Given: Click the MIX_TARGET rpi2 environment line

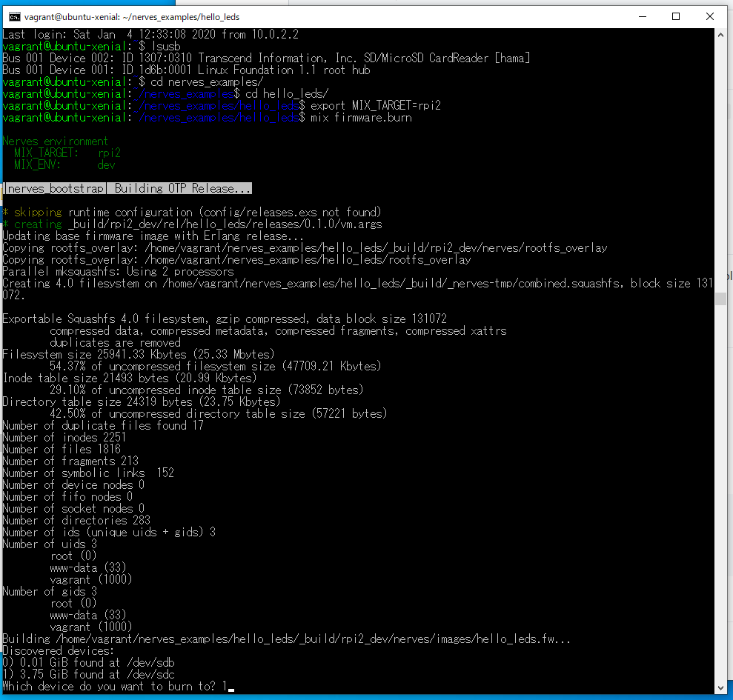Looking at the screenshot, I should tap(65, 153).
